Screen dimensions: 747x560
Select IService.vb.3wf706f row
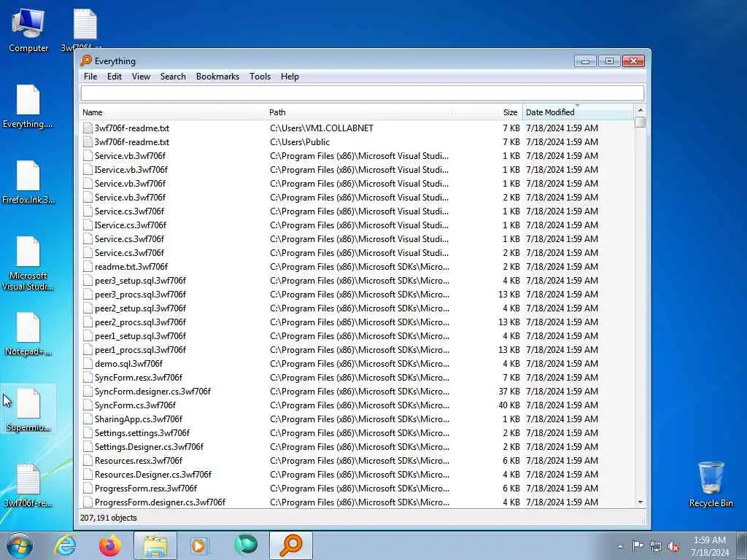tap(357, 169)
